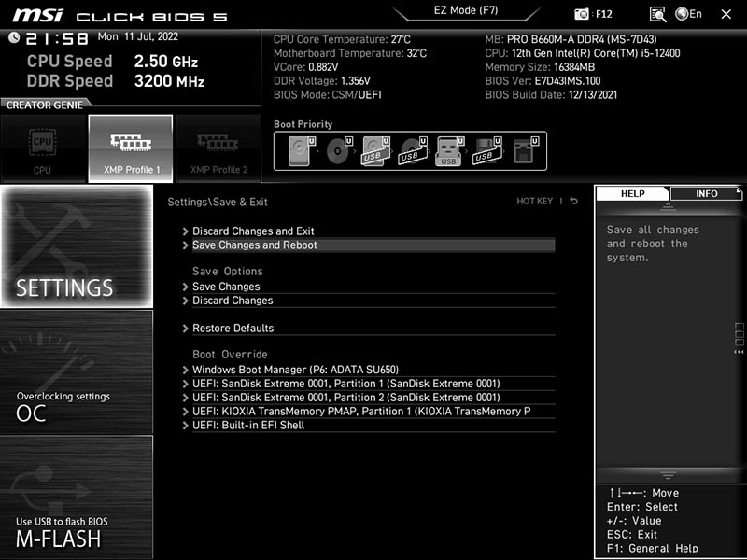Click the Memory Size 16384MB text
The height and width of the screenshot is (560, 747).
coord(540,67)
